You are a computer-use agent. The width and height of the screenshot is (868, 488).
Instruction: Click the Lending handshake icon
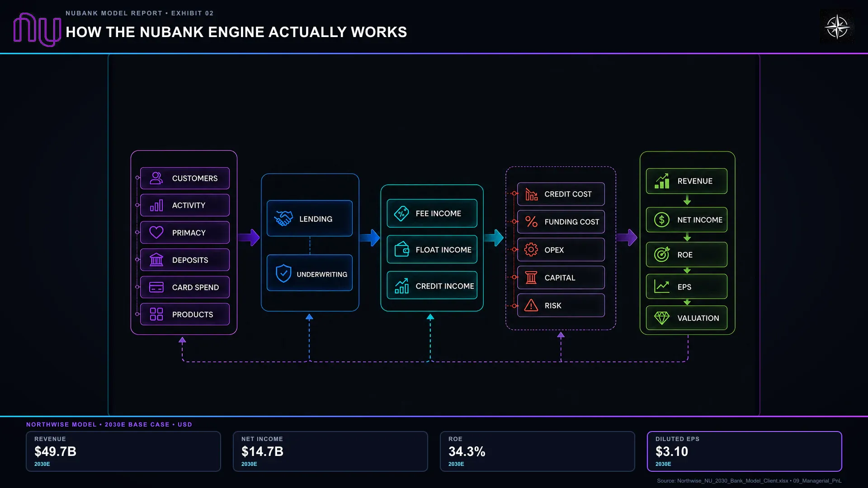coord(283,219)
